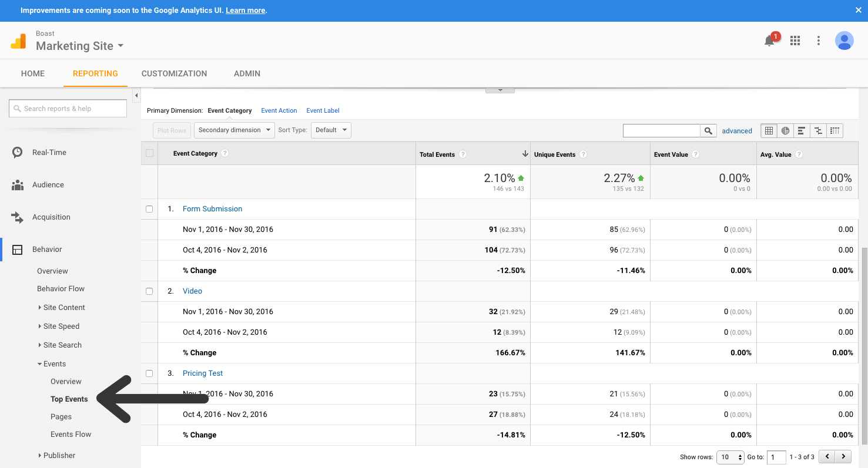
Task: Go to the ADMIN tab
Action: [x=247, y=73]
